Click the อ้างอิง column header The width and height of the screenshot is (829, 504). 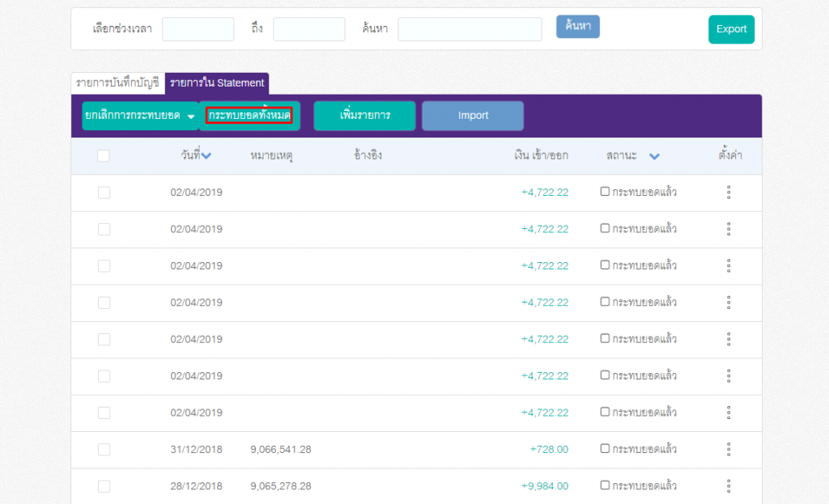[368, 155]
